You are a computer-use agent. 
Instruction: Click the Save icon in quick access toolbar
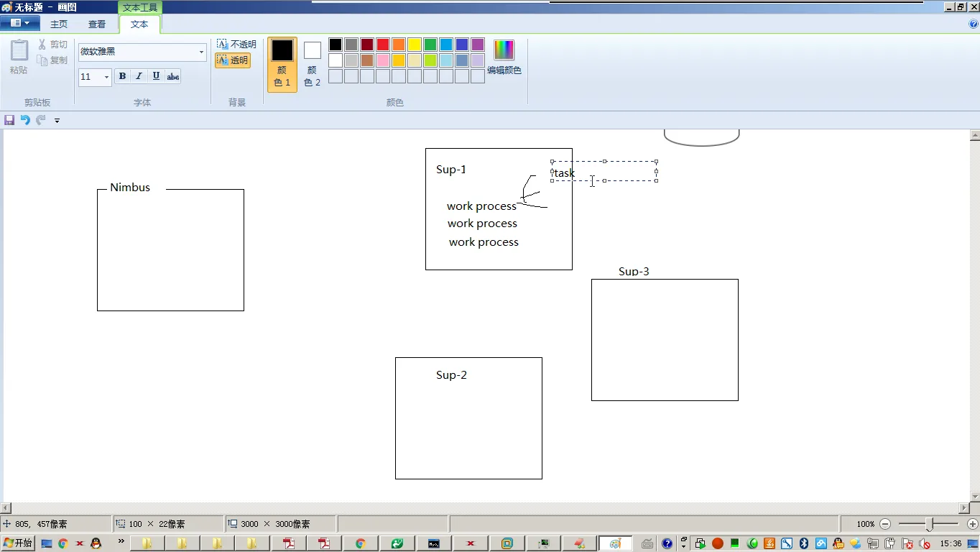[9, 120]
